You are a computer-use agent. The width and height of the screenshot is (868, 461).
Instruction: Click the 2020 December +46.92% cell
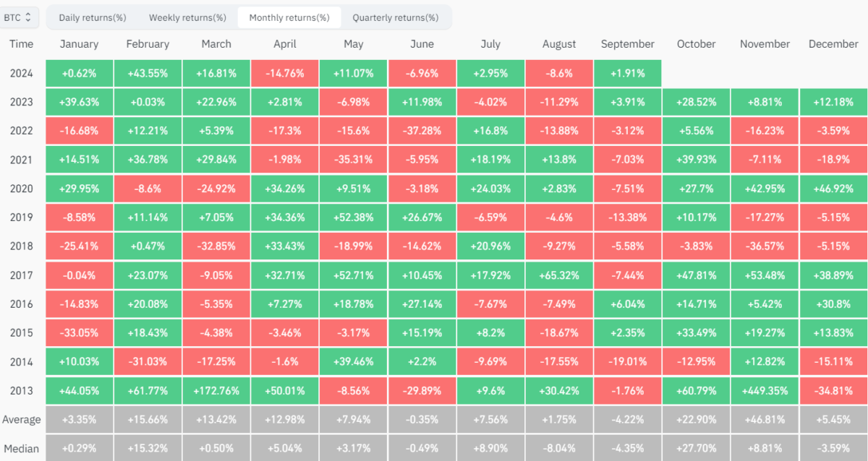coord(833,189)
